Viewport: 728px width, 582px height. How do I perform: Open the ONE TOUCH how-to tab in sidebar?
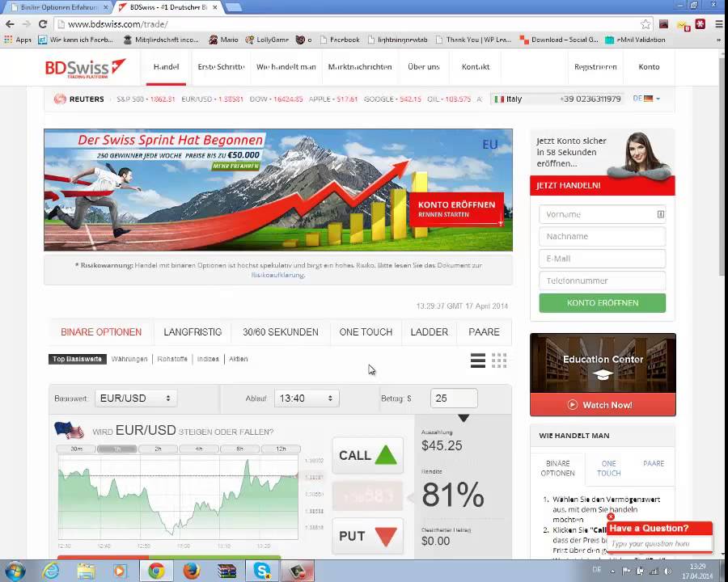[x=608, y=468]
